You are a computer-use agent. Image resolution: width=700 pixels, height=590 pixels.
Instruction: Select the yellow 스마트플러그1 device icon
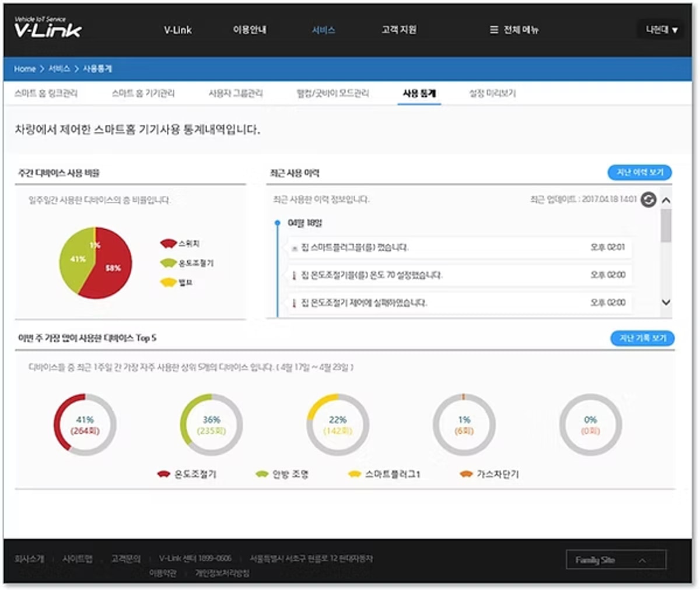353,474
